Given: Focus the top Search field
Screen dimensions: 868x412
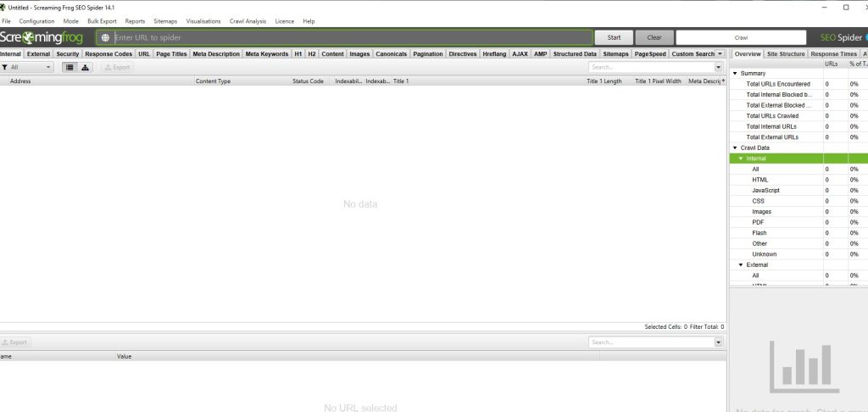Looking at the screenshot, I should 652,67.
